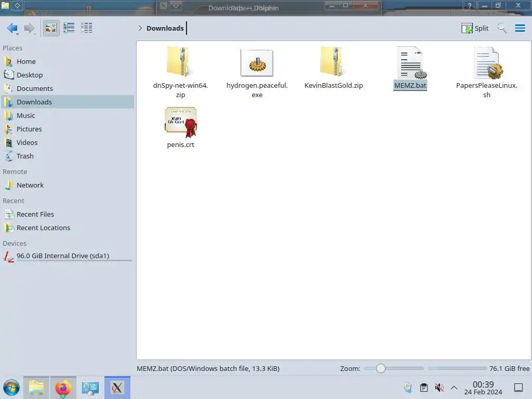This screenshot has height=399, width=532.
Task: Select MEMZ.bat file icon
Action: (x=410, y=62)
